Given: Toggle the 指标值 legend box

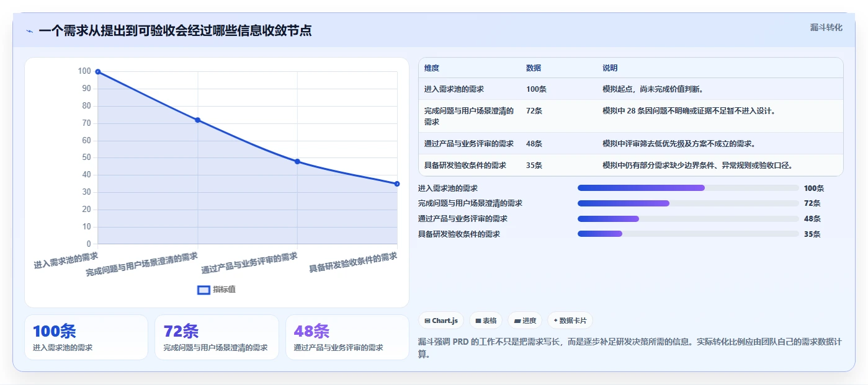Looking at the screenshot, I should tap(204, 290).
